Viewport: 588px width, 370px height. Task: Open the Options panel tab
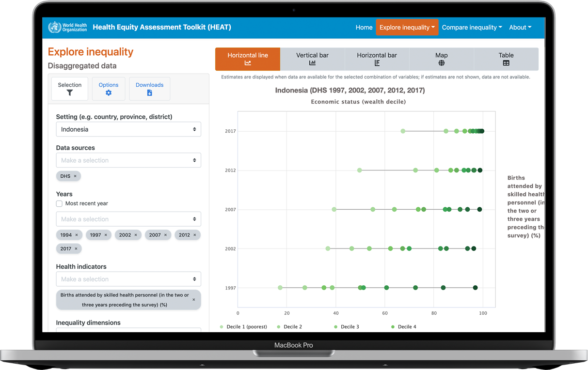tap(109, 89)
